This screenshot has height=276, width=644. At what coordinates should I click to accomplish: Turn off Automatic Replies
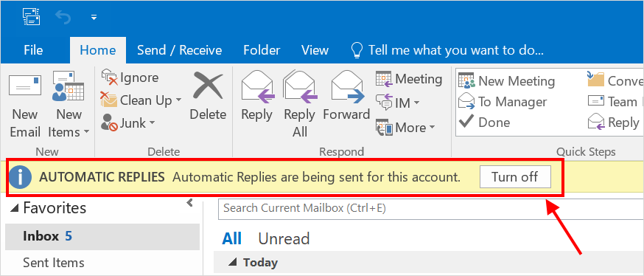[515, 177]
